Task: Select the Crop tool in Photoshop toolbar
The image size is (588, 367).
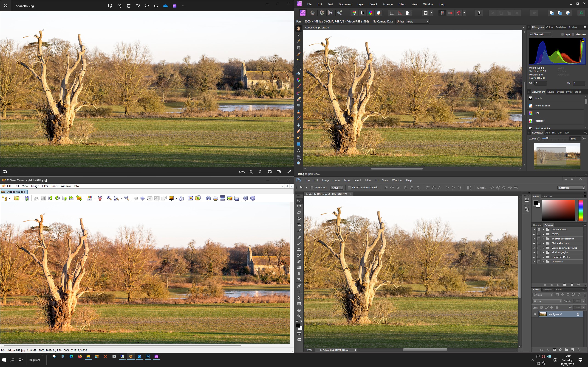Action: click(x=299, y=225)
